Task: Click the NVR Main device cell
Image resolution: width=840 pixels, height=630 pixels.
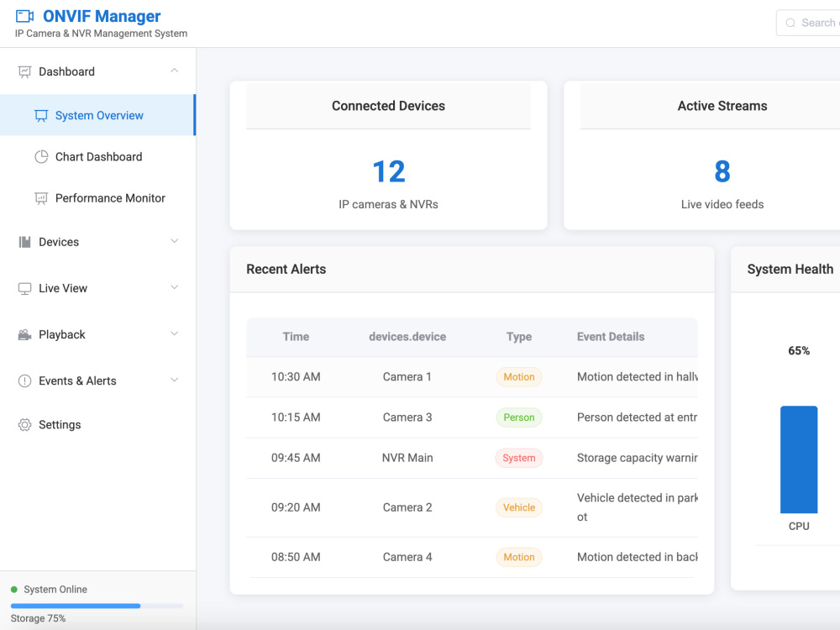Action: (x=407, y=458)
